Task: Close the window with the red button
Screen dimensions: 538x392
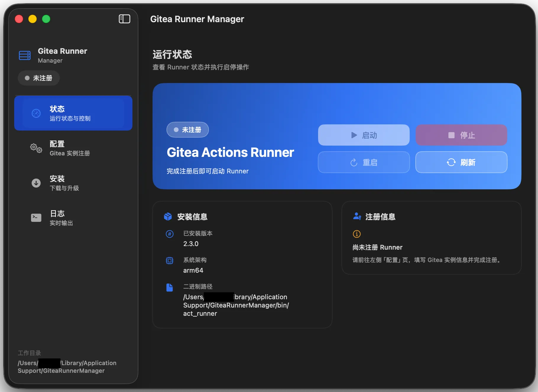Action: [19, 19]
